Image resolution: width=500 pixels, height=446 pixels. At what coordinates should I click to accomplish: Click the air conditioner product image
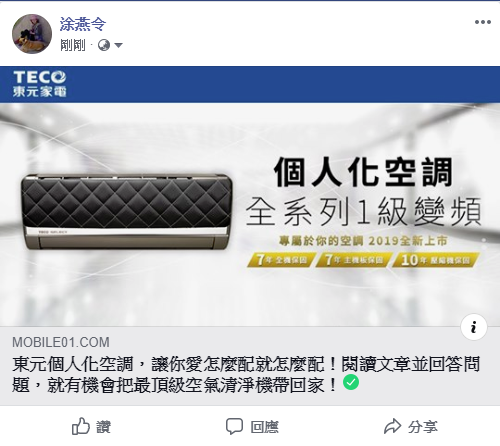127,212
